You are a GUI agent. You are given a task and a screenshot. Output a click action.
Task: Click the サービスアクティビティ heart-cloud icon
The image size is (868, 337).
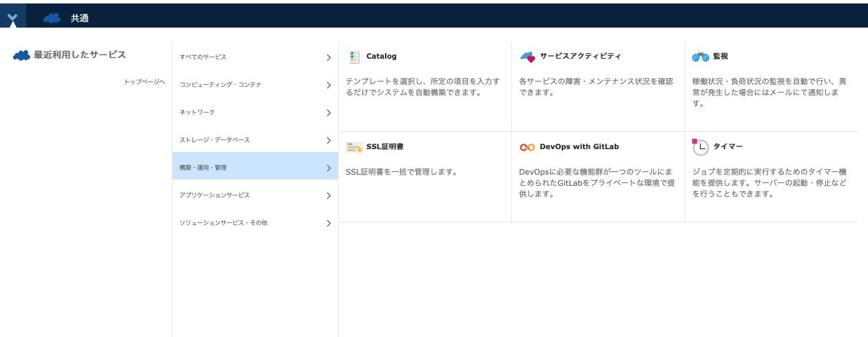click(527, 57)
